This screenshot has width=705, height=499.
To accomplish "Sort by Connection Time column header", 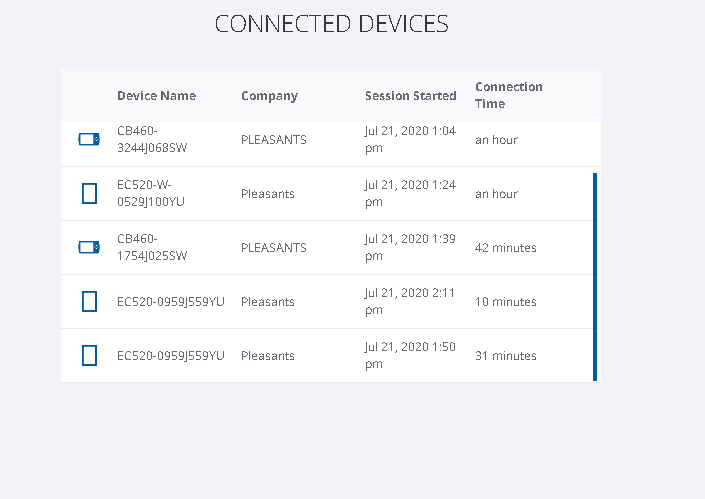I will tap(509, 95).
